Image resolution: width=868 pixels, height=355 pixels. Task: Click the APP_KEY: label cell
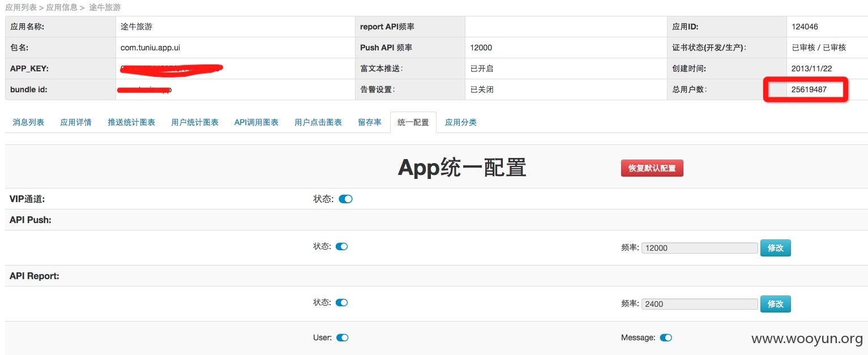(60, 69)
